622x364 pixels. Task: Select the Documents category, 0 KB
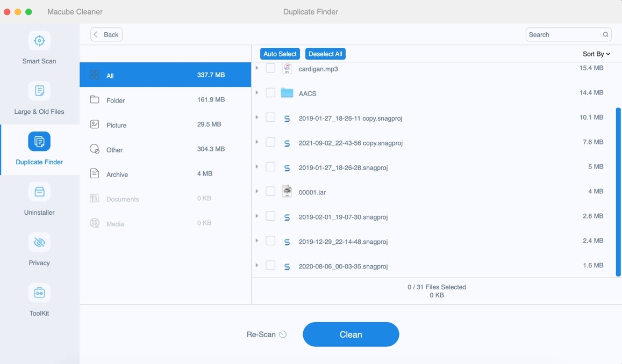[x=166, y=199]
